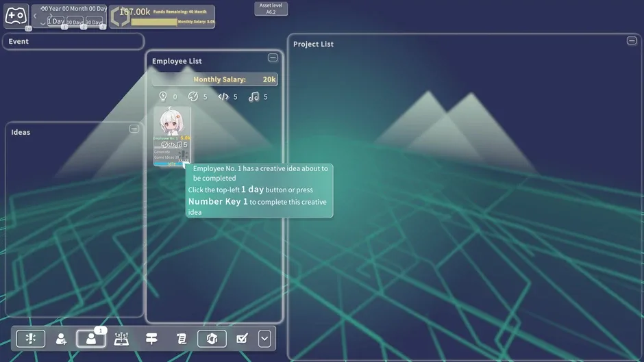Open the scroll document icon
This screenshot has width=644, height=362.
(182, 339)
